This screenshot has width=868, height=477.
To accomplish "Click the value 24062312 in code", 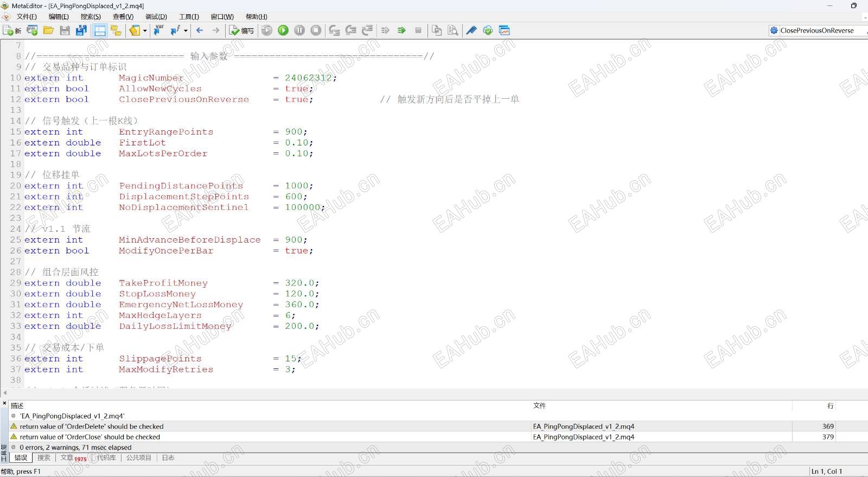I will click(308, 78).
